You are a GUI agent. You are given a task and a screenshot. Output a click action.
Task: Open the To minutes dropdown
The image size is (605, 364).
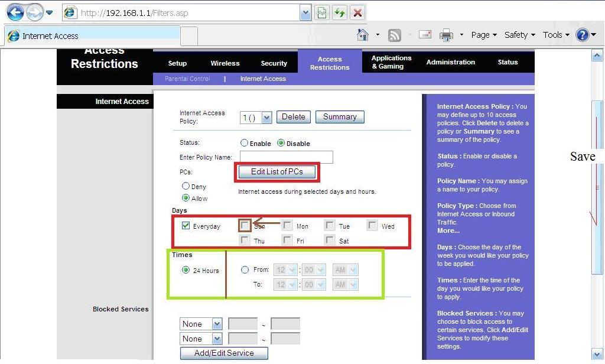(x=314, y=285)
